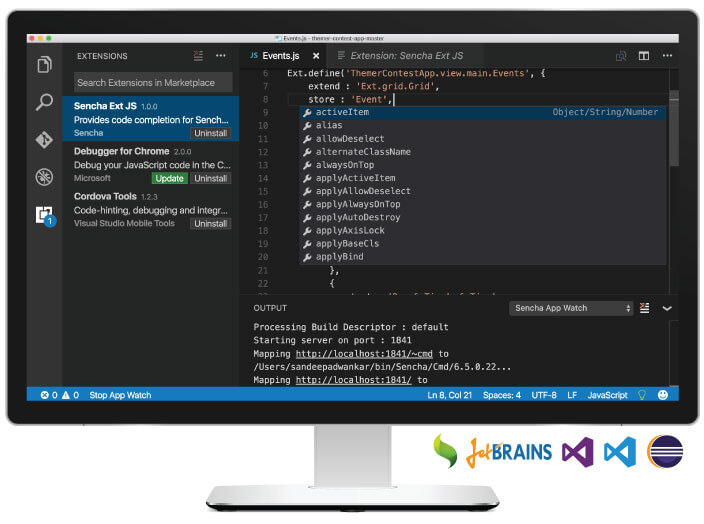Uninstall the Debugger for Chrome extension
Image resolution: width=704 pixels, height=524 pixels.
(211, 178)
